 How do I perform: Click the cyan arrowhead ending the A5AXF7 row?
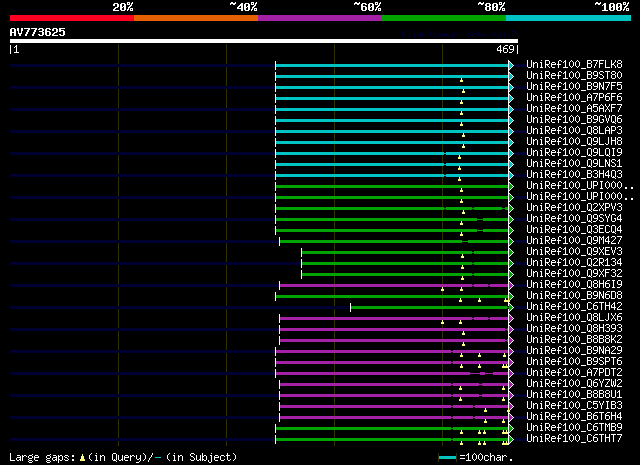[511, 109]
